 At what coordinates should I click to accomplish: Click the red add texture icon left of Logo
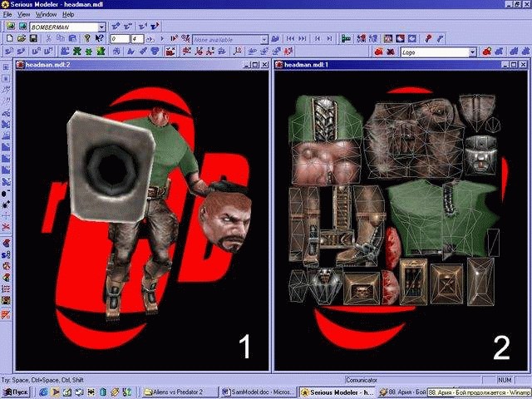click(379, 52)
